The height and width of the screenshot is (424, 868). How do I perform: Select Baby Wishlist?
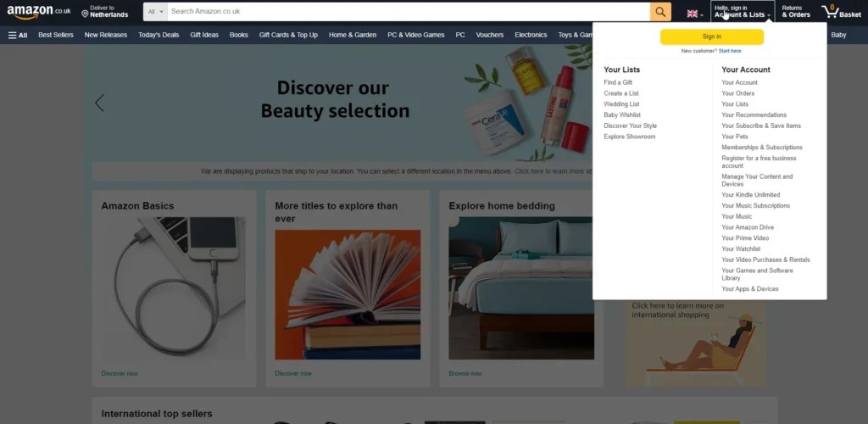click(622, 115)
